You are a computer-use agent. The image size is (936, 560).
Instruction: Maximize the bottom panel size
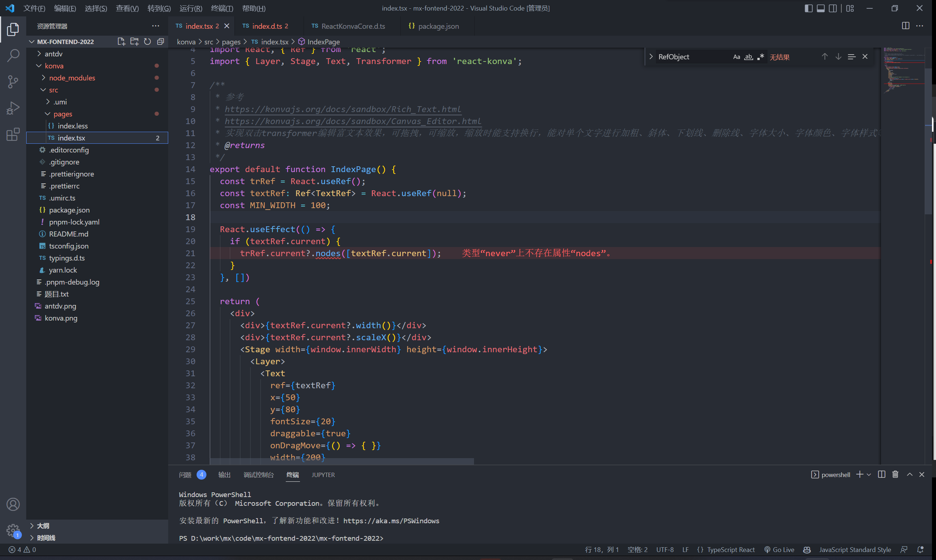click(909, 474)
